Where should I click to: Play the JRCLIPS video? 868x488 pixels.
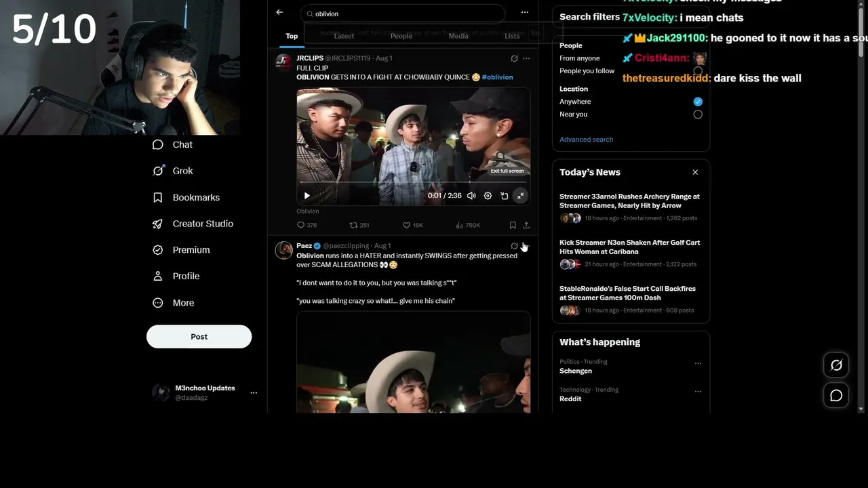point(307,196)
